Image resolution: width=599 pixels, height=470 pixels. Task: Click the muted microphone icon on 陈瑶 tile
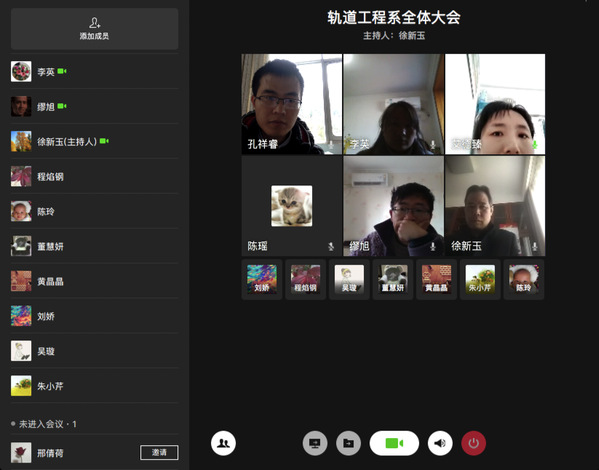coord(331,246)
